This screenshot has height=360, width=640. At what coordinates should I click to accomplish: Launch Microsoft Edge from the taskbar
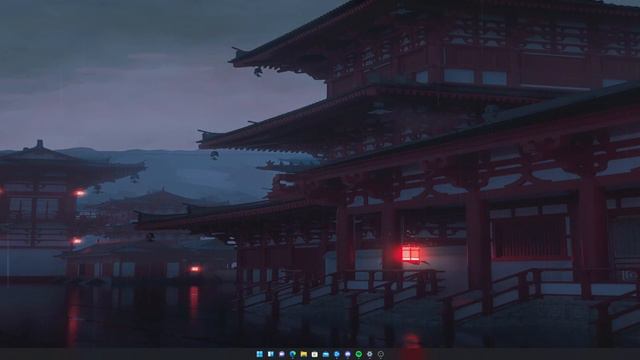293,354
